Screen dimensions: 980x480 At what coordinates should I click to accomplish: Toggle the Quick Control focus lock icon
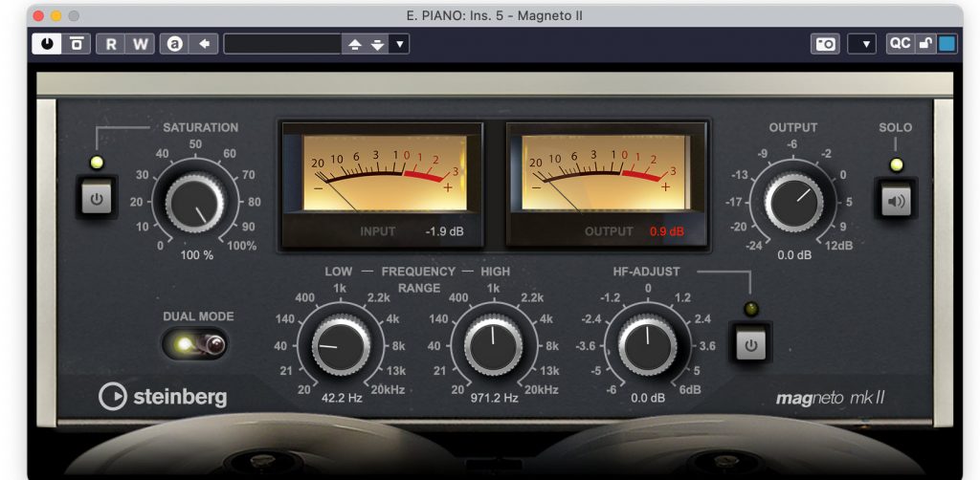[x=924, y=44]
